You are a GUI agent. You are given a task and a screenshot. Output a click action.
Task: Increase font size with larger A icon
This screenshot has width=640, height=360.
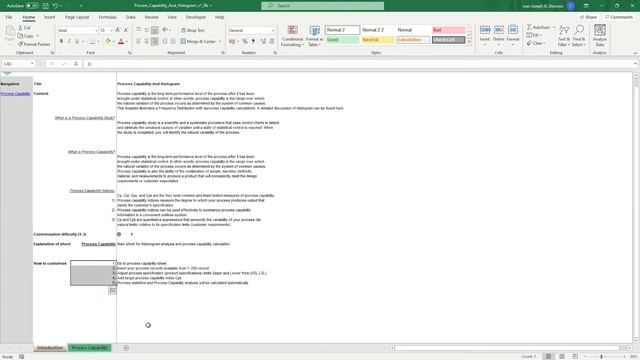tap(118, 30)
